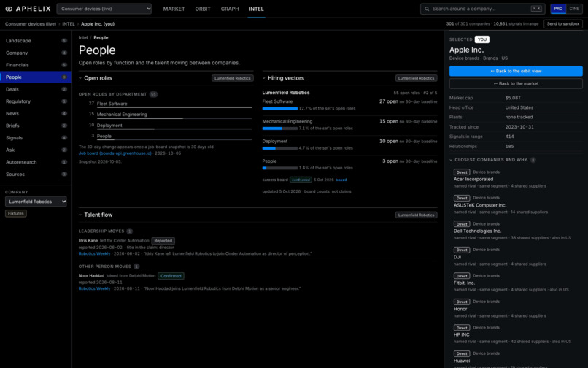The height and width of the screenshot is (368, 588).
Task: Click Market cap value $5.08T
Action: (513, 98)
